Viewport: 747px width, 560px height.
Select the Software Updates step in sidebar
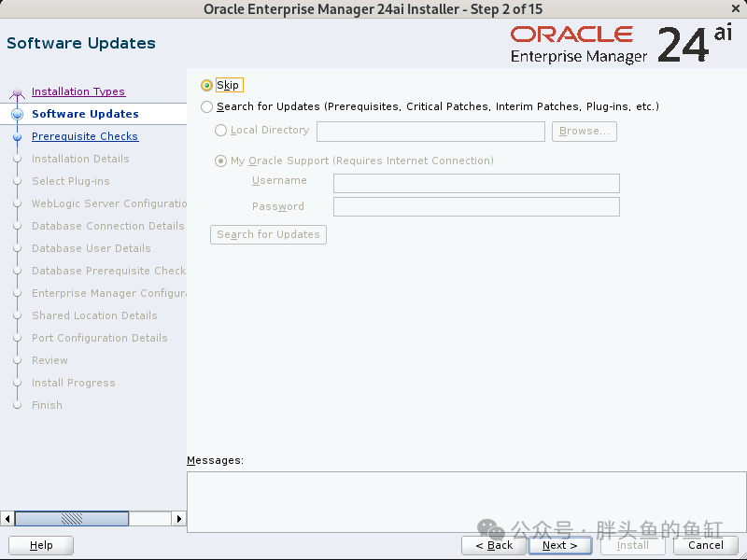click(x=85, y=114)
